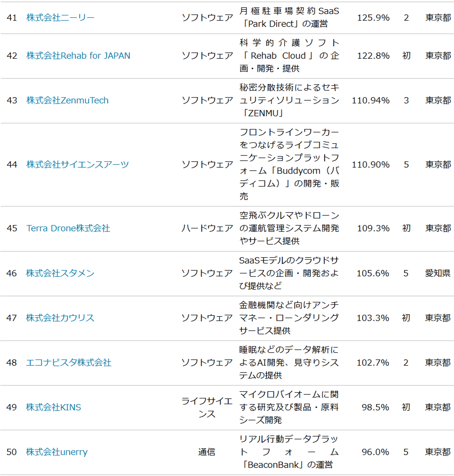The width and height of the screenshot is (454, 476).
Task: Click the 125.9% growth rate cell
Action: pyautogui.click(x=373, y=18)
